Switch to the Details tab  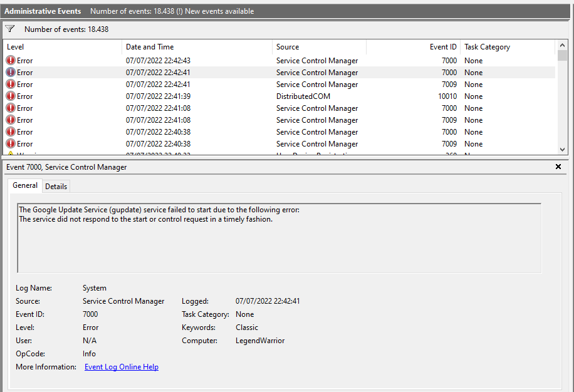tap(56, 187)
